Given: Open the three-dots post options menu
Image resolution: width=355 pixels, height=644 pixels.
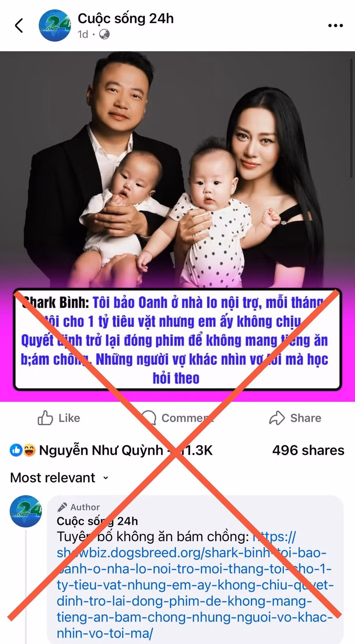Looking at the screenshot, I should coord(335,26).
